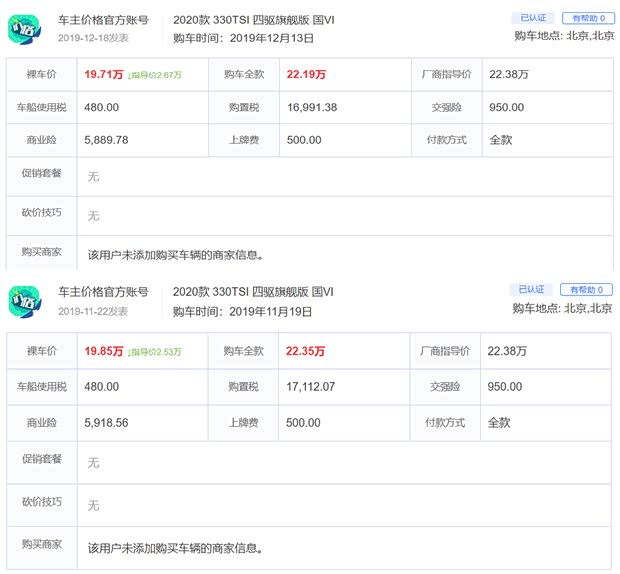Click the date text 2019-11-22发表
Image resolution: width=620 pixels, height=574 pixels.
[x=93, y=312]
